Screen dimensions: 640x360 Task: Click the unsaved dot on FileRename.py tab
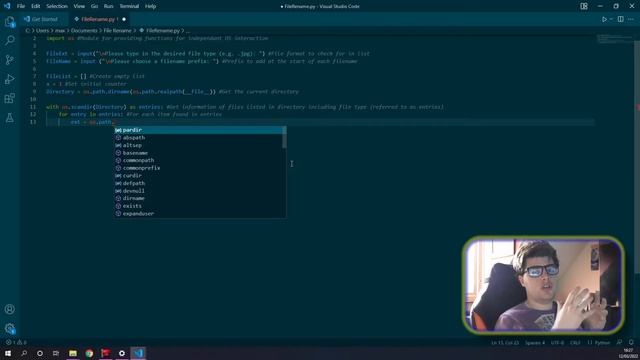124,19
